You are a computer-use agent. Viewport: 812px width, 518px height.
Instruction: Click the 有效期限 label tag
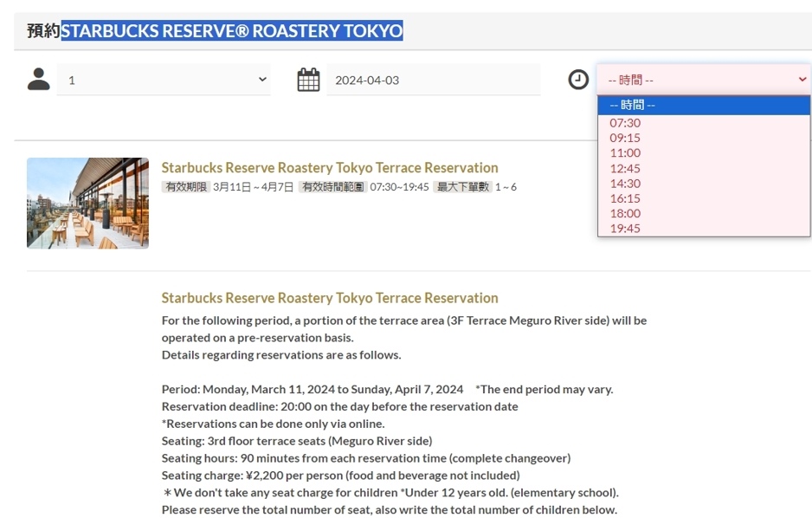186,187
